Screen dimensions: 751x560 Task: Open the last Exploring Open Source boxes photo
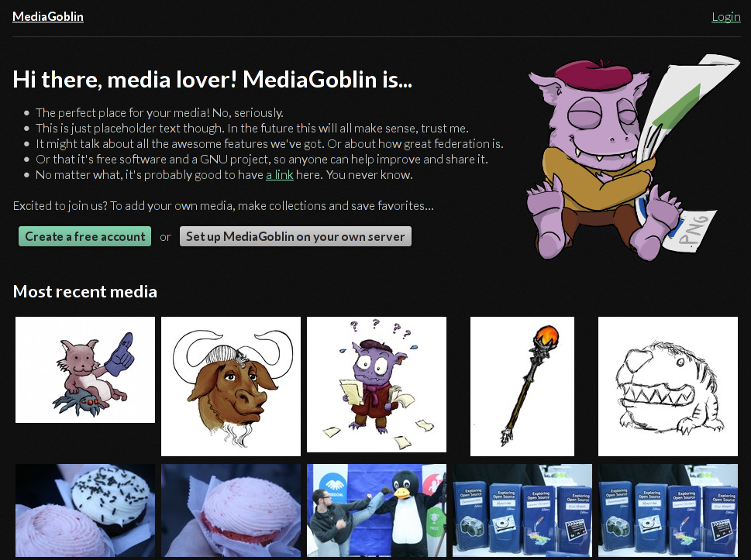pyautogui.click(x=667, y=510)
